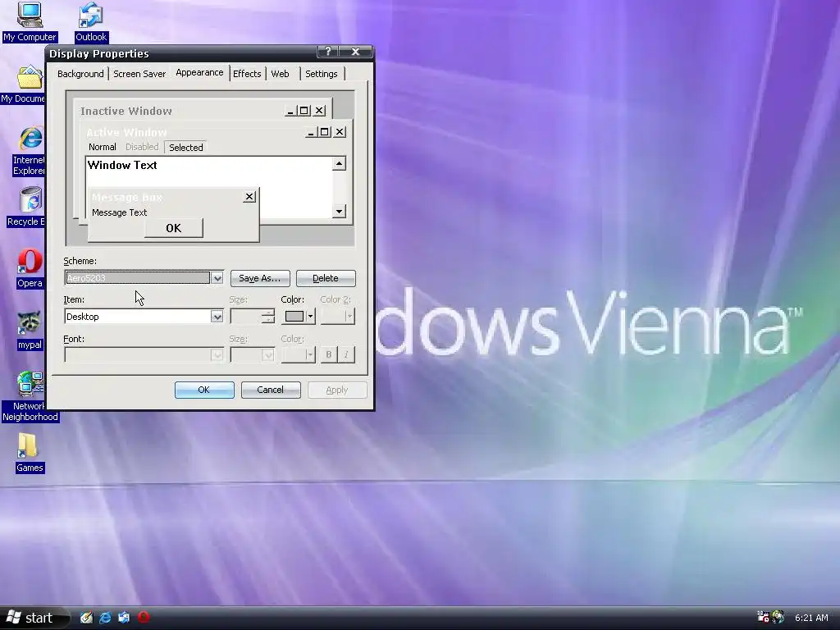This screenshot has height=630, width=840.
Task: Launch Internet Explorer from quick launch
Action: [105, 618]
